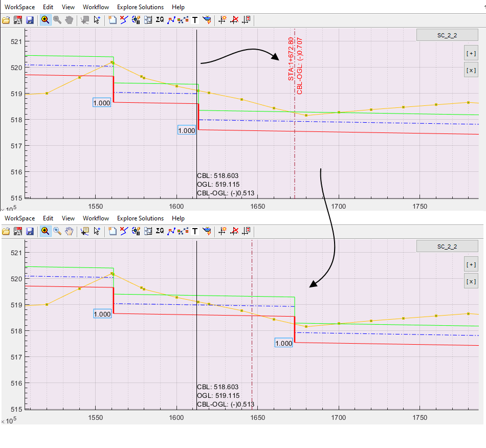
Task: Open the Workflow menu in the upper window
Action: 96,7
